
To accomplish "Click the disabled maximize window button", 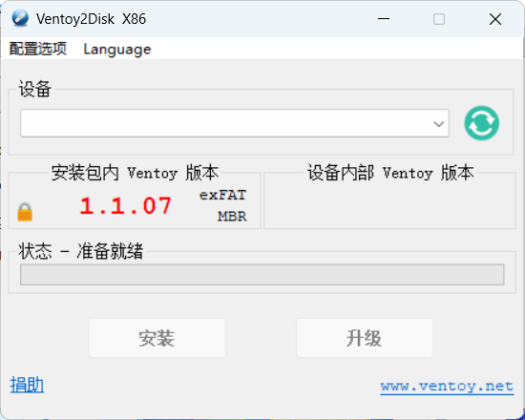I will [x=439, y=19].
